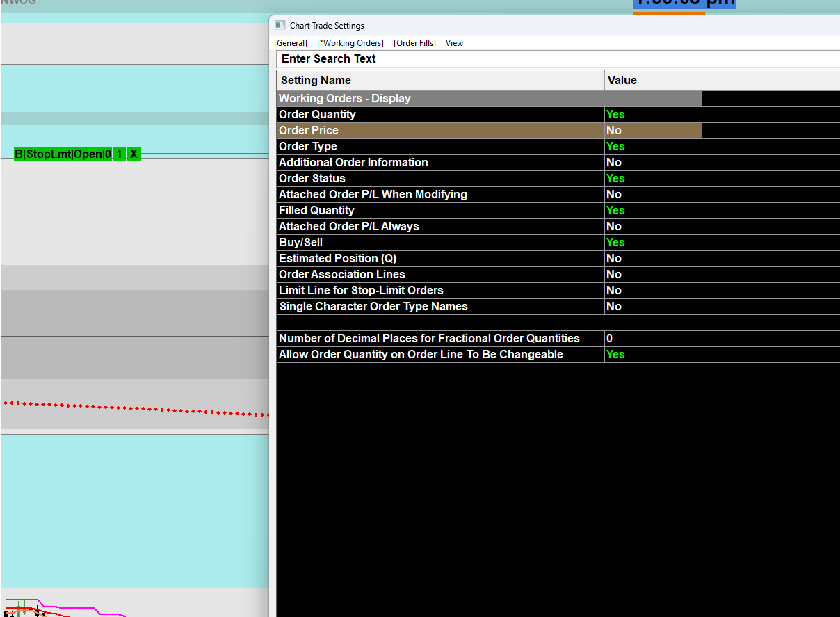Toggle the Buy/Sell Yes value

653,243
